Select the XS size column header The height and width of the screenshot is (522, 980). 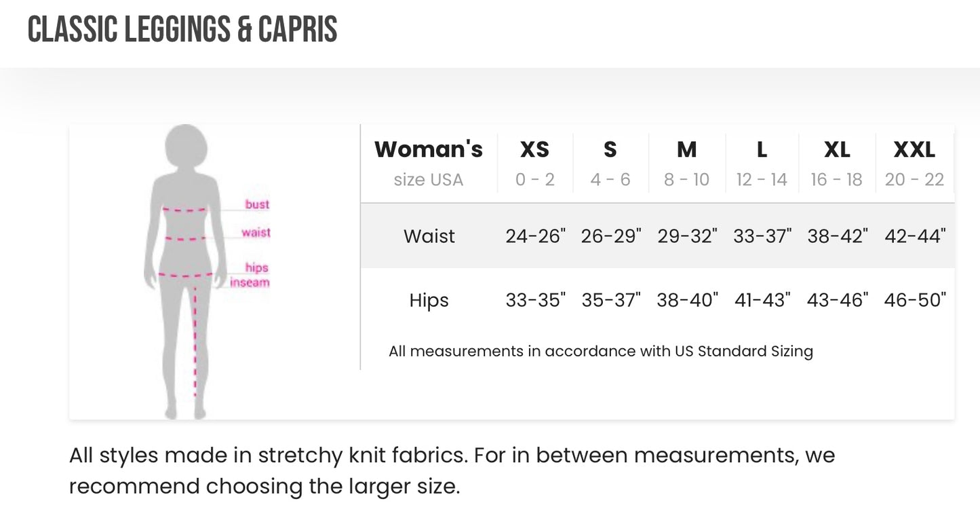pos(534,149)
